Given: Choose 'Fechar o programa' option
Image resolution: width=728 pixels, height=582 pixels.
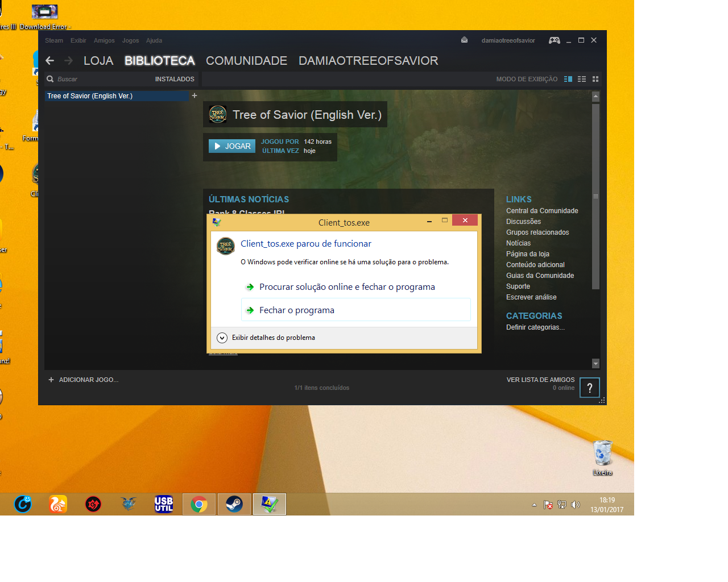Looking at the screenshot, I should click(297, 310).
